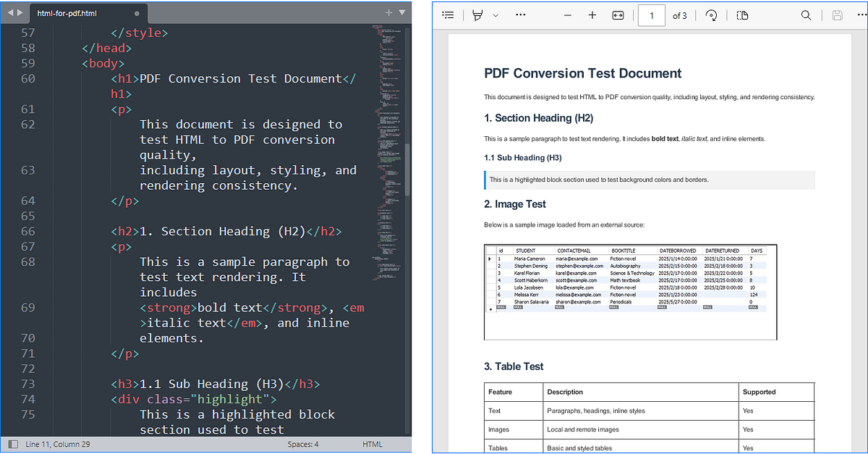
Task: Click the student table image in the PDF
Action: click(631, 293)
